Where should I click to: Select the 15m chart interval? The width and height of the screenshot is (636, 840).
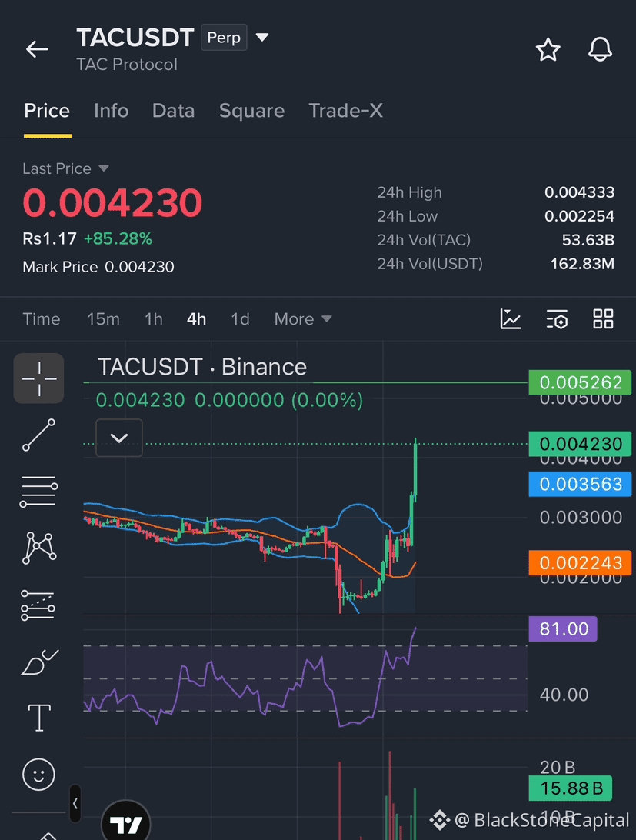pos(103,319)
